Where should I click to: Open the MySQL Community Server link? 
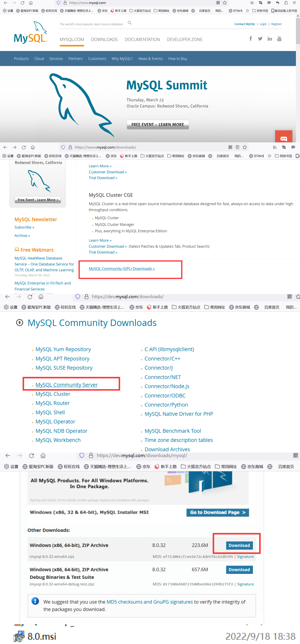67,385
